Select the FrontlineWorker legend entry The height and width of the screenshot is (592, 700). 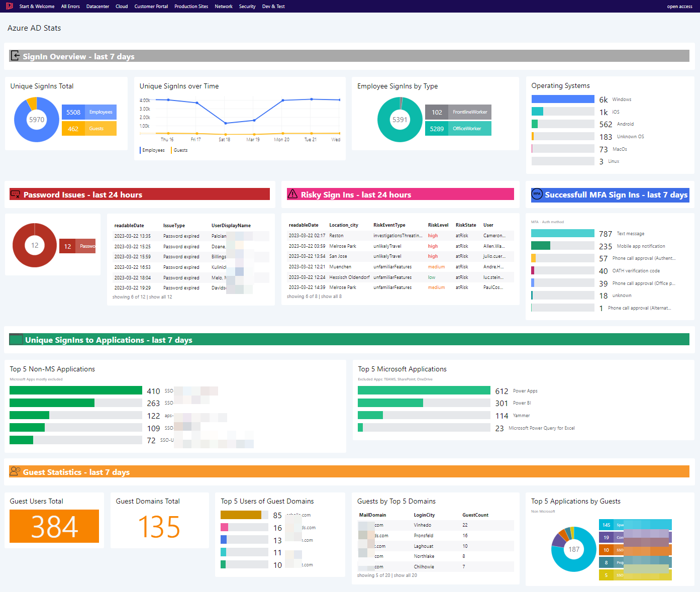458,112
